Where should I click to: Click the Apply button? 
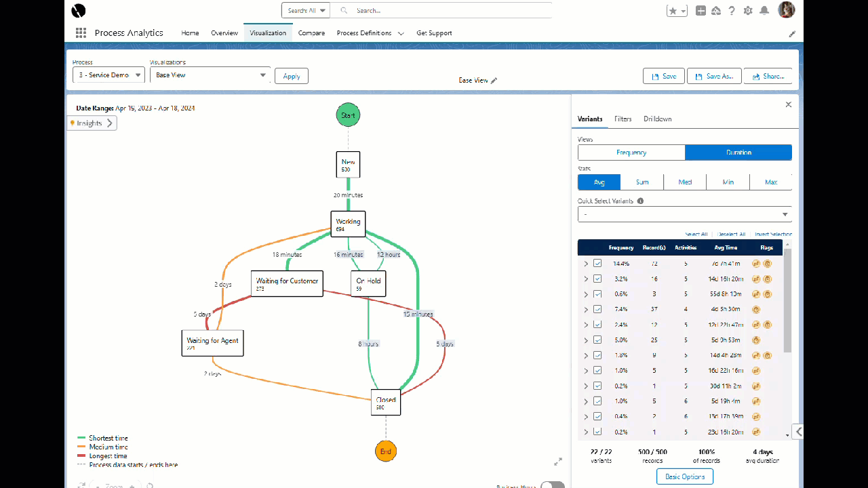pyautogui.click(x=292, y=76)
